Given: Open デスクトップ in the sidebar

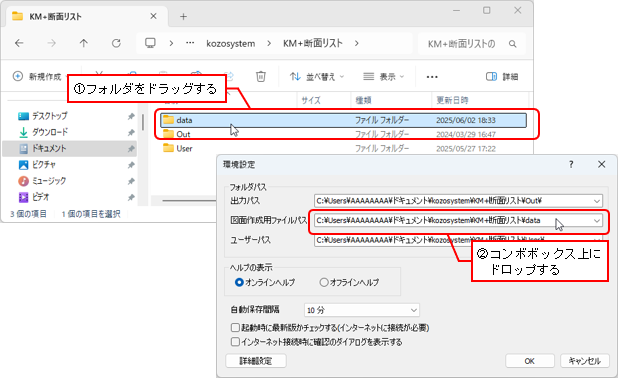Looking at the screenshot, I should (49, 116).
